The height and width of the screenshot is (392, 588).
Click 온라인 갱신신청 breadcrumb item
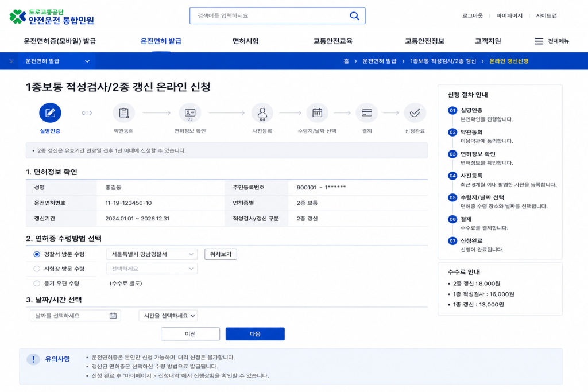coord(509,61)
